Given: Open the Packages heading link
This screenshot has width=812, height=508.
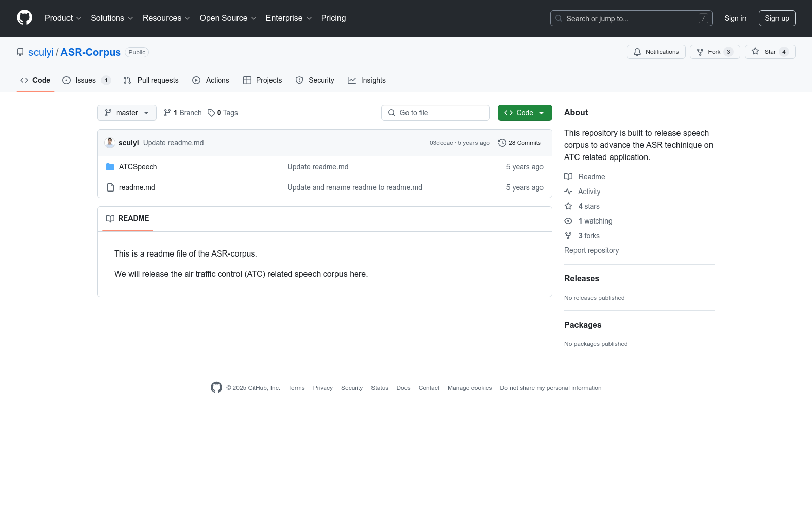Looking at the screenshot, I should point(583,325).
